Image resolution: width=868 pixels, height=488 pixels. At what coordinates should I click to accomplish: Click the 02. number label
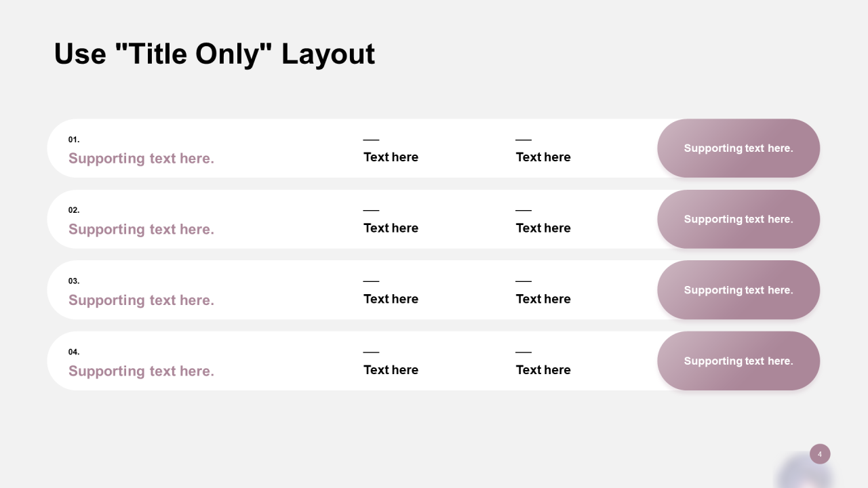[x=74, y=210]
